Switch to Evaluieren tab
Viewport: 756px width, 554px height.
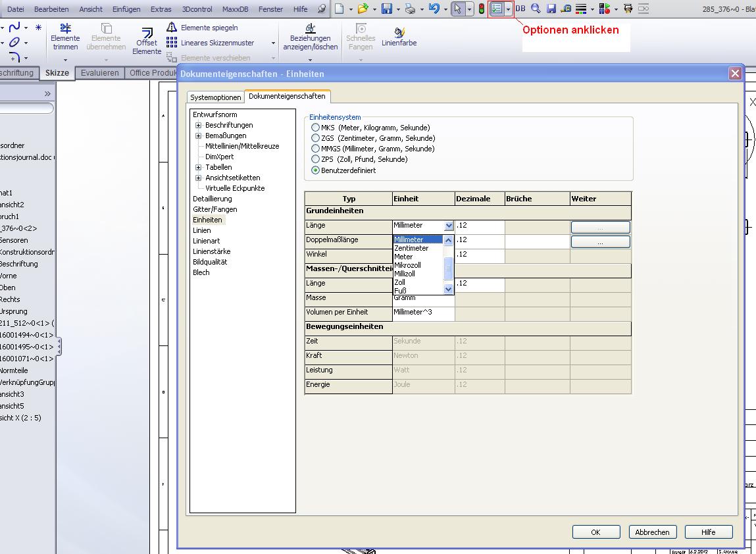click(99, 73)
